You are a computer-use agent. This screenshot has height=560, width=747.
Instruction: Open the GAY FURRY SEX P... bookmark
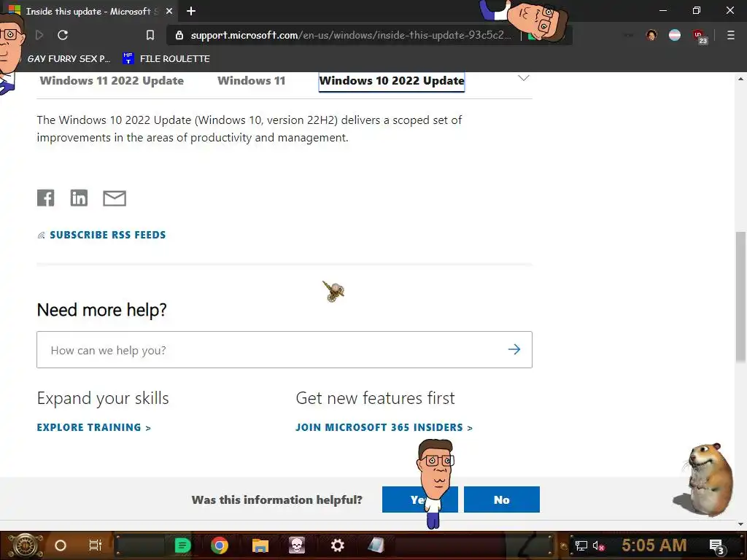tap(69, 58)
